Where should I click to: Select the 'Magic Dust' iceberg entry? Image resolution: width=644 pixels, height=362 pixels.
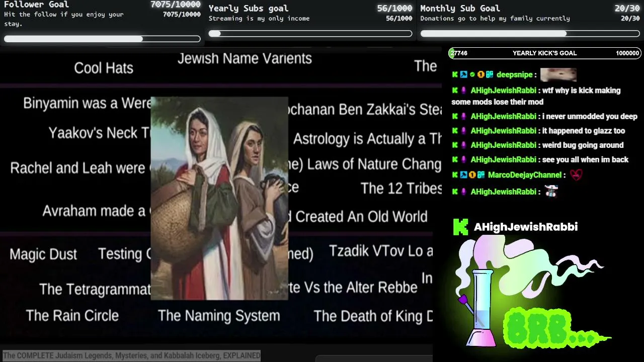click(43, 254)
